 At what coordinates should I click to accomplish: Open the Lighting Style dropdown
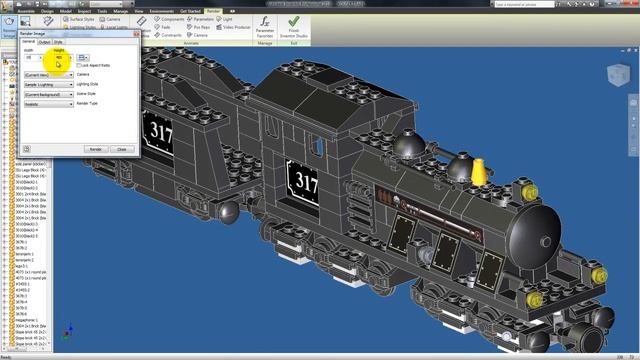tap(49, 84)
